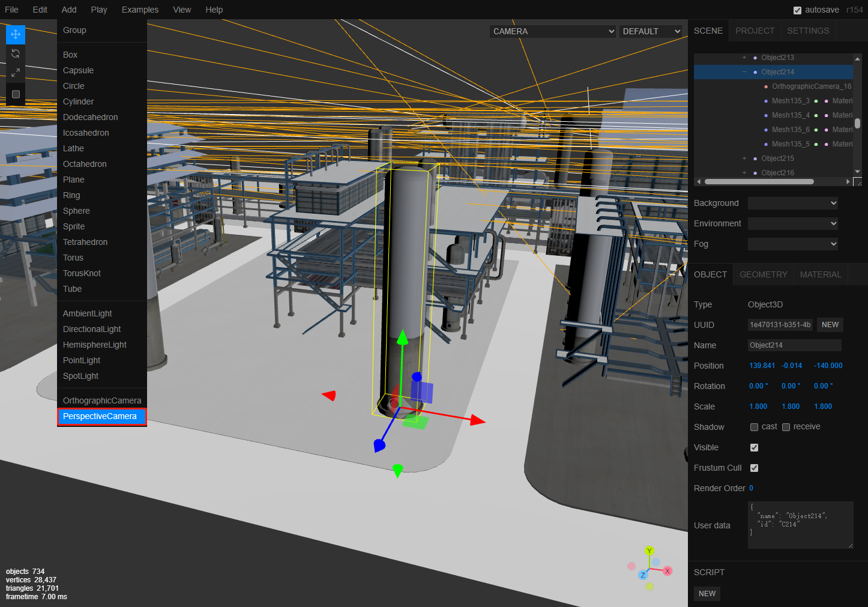Toggle the autosave checkbox
The height and width of the screenshot is (607, 868).
(x=797, y=10)
